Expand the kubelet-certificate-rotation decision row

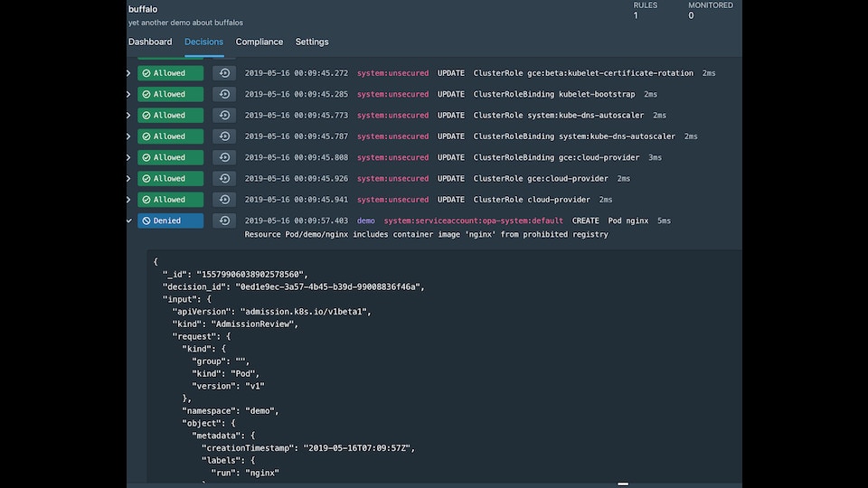click(x=129, y=73)
